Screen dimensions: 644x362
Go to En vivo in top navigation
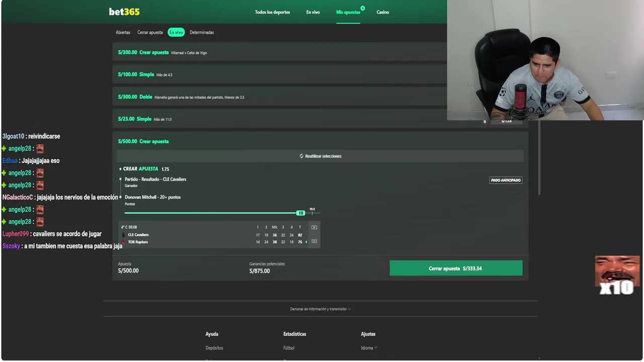click(313, 12)
